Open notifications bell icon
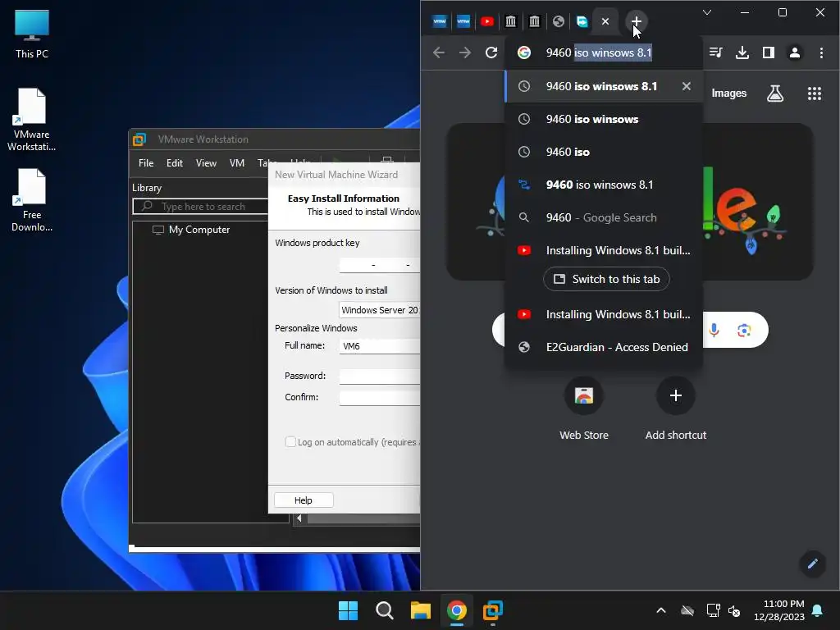This screenshot has height=630, width=840. 818,610
